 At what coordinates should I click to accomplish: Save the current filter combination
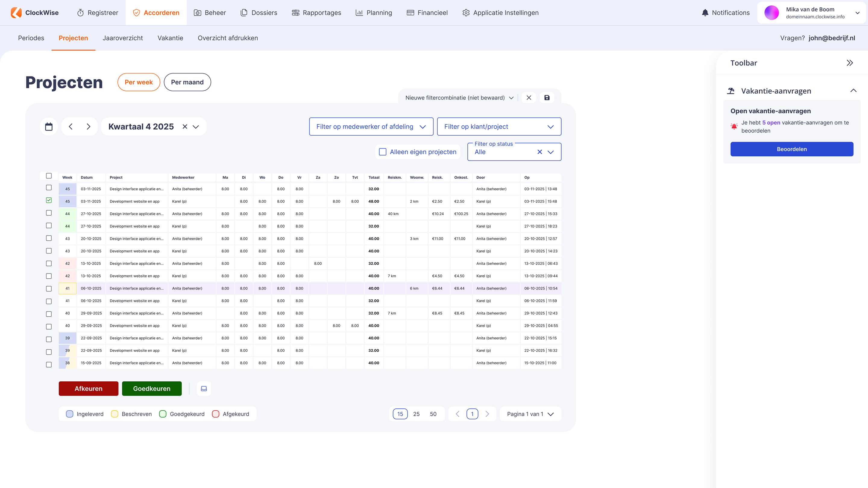pos(547,98)
